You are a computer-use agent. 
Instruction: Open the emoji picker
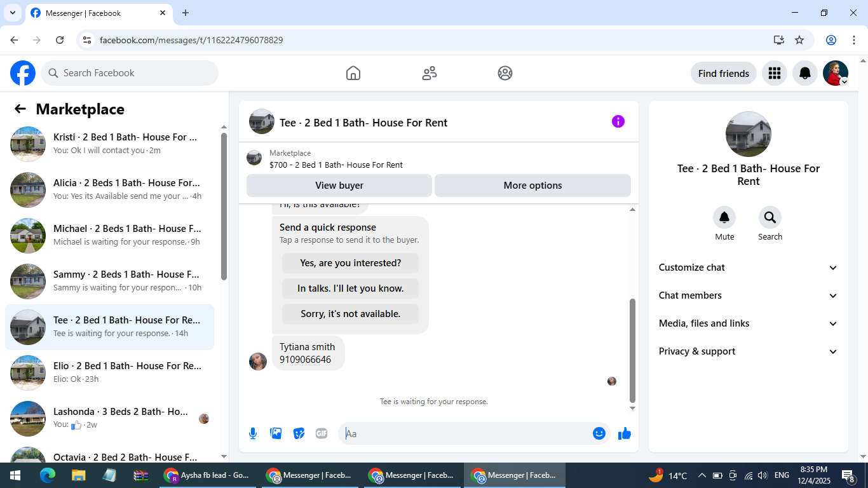point(599,433)
